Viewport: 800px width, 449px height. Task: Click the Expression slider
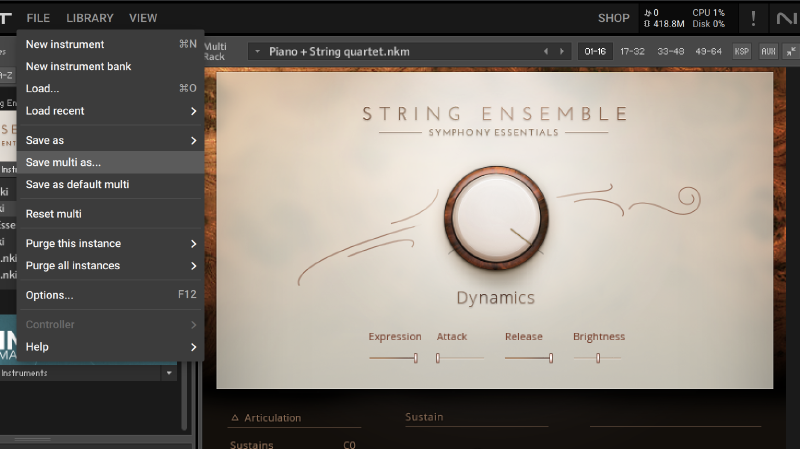point(393,358)
